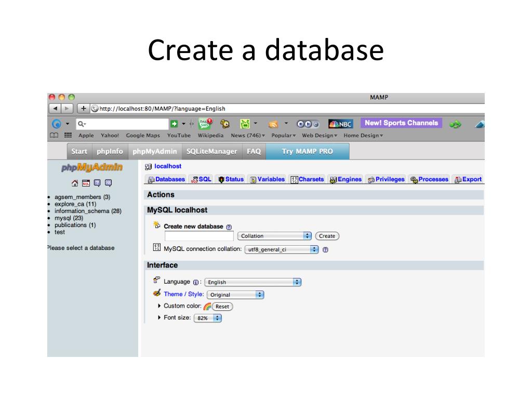This screenshot has height=399, width=532.
Task: Click the info icon beside Language
Action: tap(196, 282)
